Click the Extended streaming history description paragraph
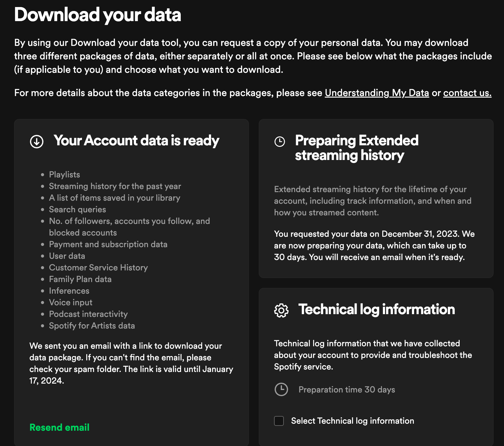Image resolution: width=504 pixels, height=446 pixels. 372,201
